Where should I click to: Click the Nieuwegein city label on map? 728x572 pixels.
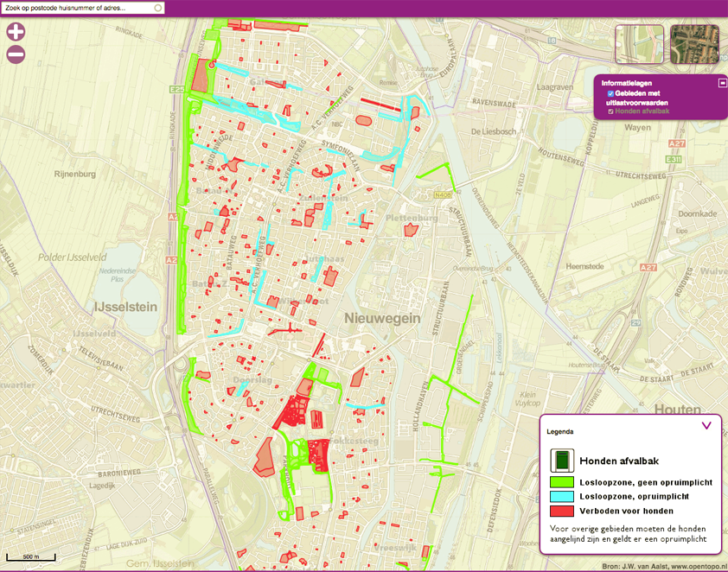click(x=382, y=318)
